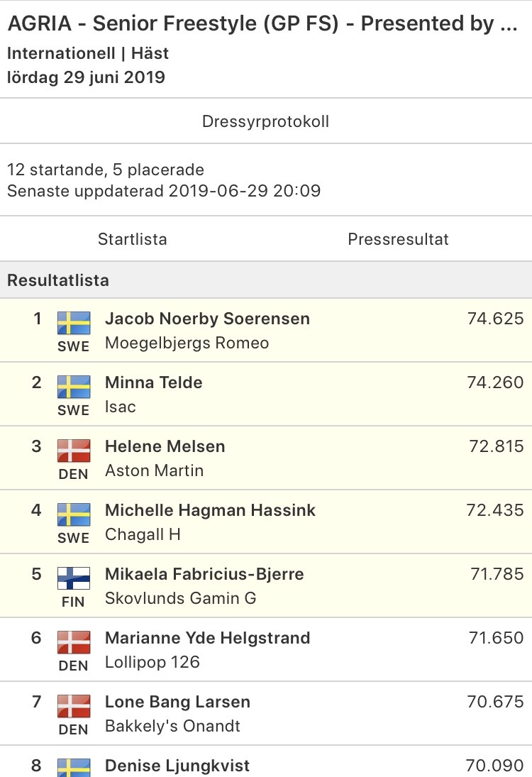Click Swedish flag beside Denise Ljungkvist

coord(74,768)
